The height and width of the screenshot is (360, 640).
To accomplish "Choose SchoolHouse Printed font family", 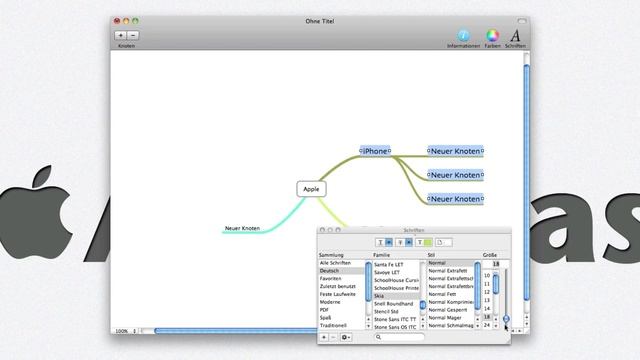I will coord(396,288).
